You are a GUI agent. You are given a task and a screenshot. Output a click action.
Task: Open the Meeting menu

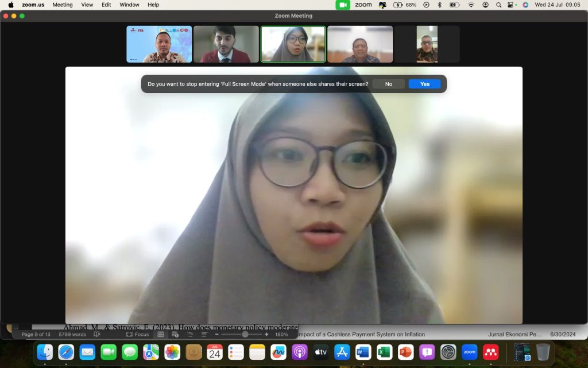pos(62,5)
